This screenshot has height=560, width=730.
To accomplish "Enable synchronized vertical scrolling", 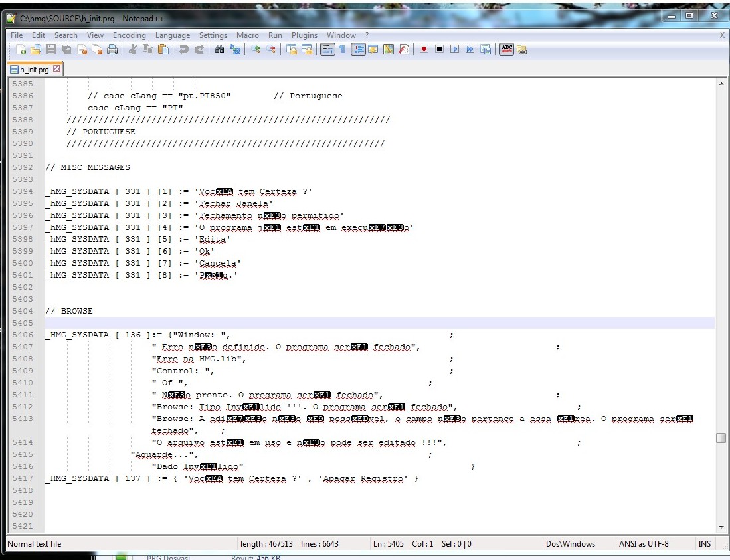I will 291,49.
